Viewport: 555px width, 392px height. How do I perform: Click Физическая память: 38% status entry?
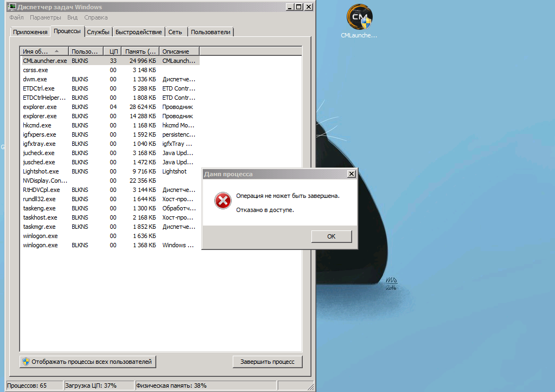click(206, 385)
